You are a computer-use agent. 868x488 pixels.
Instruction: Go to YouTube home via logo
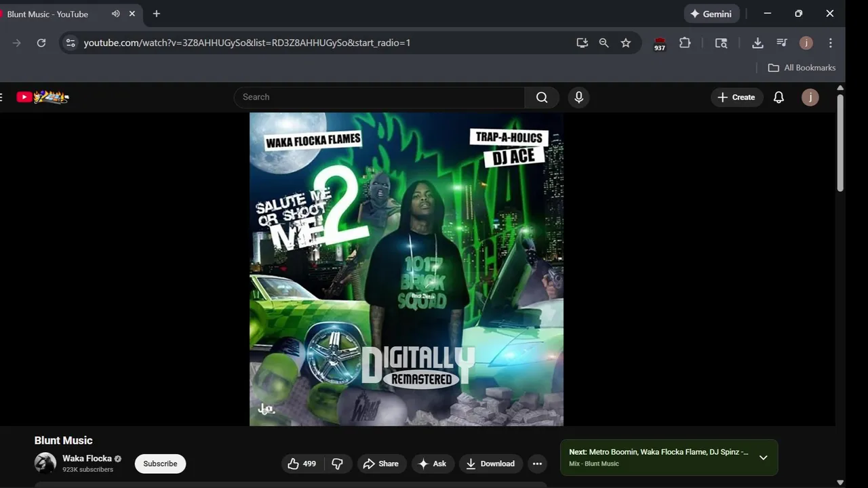(x=43, y=97)
